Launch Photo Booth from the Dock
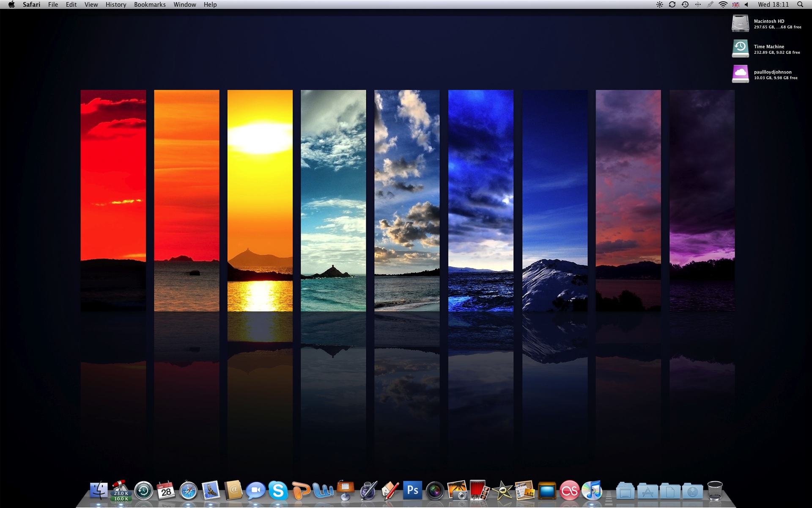Screen dimensions: 812x508 [x=480, y=491]
